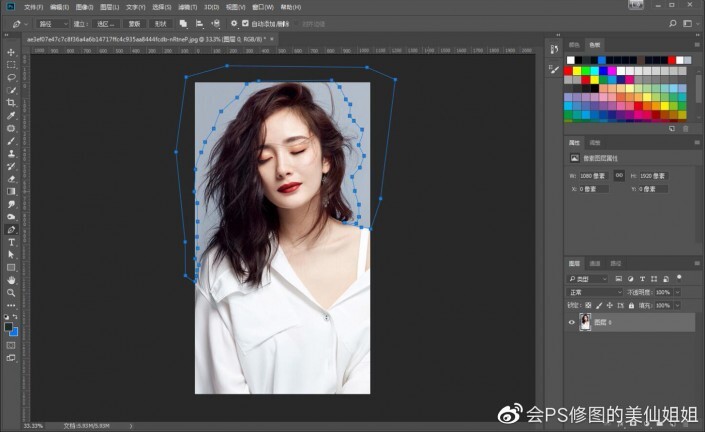This screenshot has height=432, width=705.
Task: Select the Hand tool
Action: pos(11,280)
